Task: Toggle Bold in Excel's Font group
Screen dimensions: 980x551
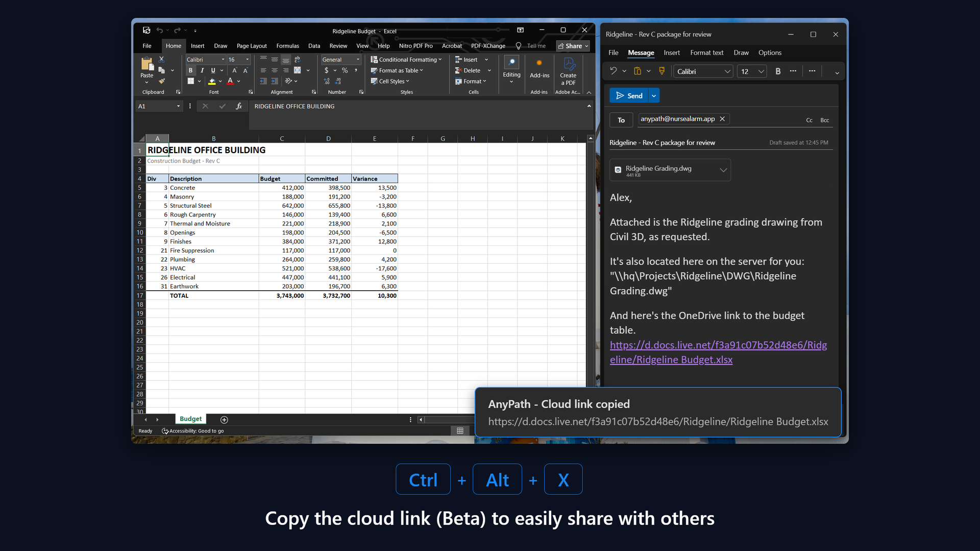Action: click(190, 70)
